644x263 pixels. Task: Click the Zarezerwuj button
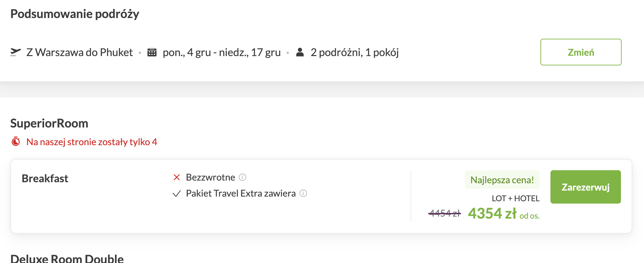[586, 187]
